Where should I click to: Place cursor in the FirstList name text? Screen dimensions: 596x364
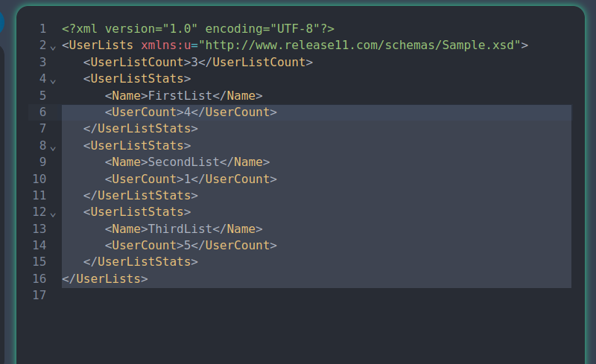[x=180, y=96]
